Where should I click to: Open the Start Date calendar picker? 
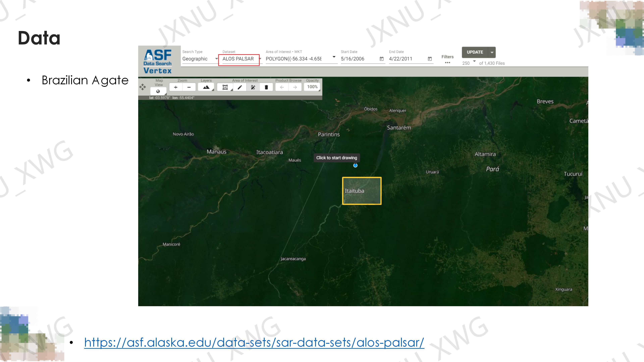382,59
